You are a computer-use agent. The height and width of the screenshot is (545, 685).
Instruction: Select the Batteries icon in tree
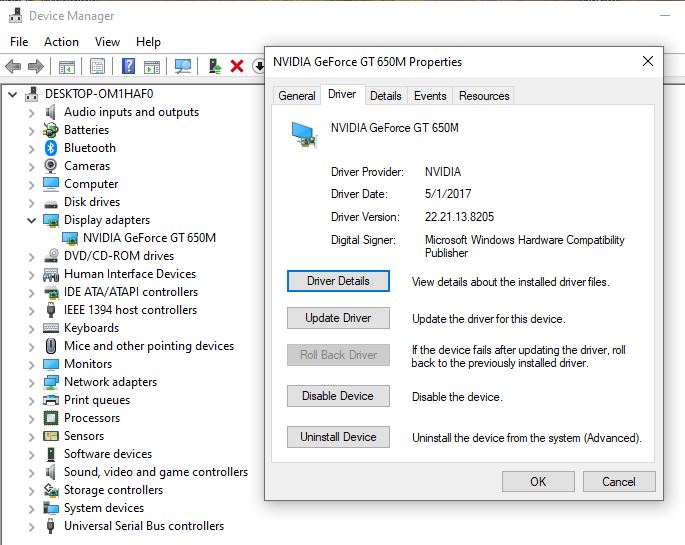click(51, 130)
